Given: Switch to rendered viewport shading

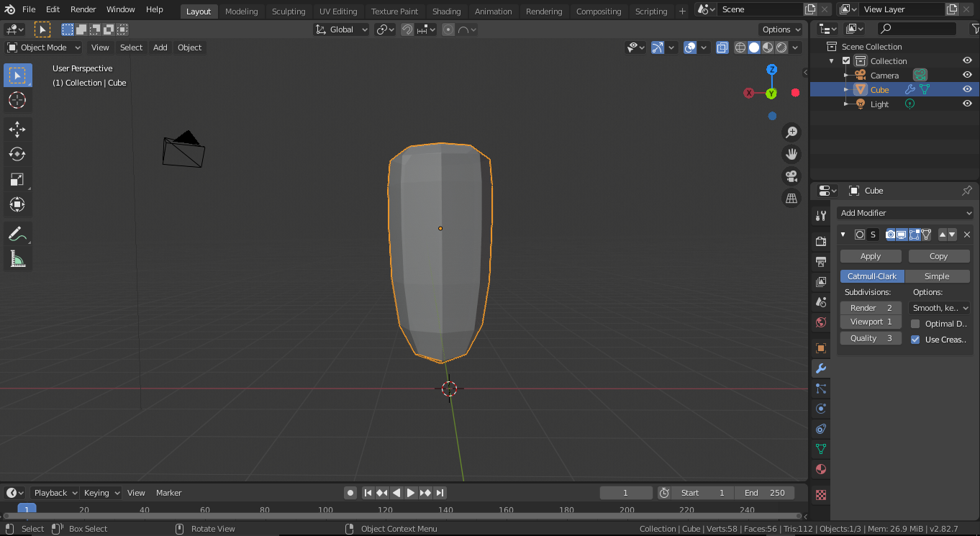Looking at the screenshot, I should point(781,47).
